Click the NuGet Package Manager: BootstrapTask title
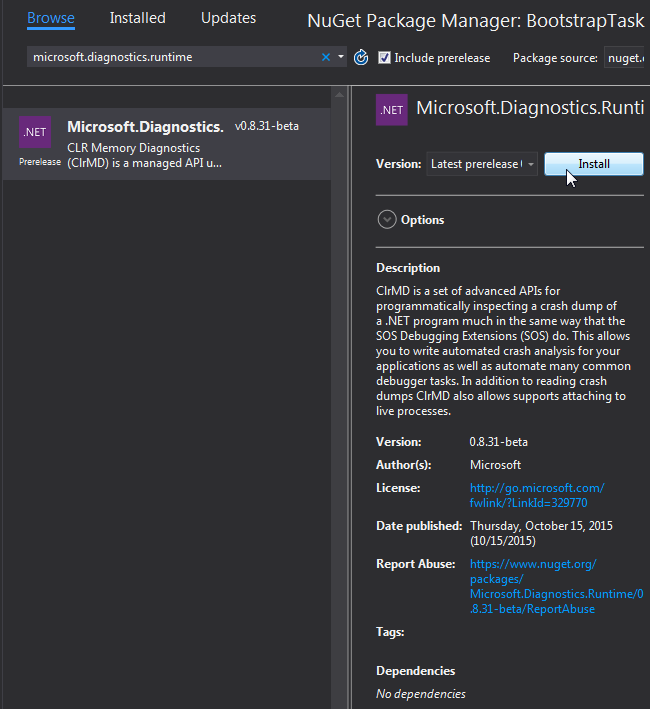This screenshot has width=650, height=709. click(x=476, y=21)
